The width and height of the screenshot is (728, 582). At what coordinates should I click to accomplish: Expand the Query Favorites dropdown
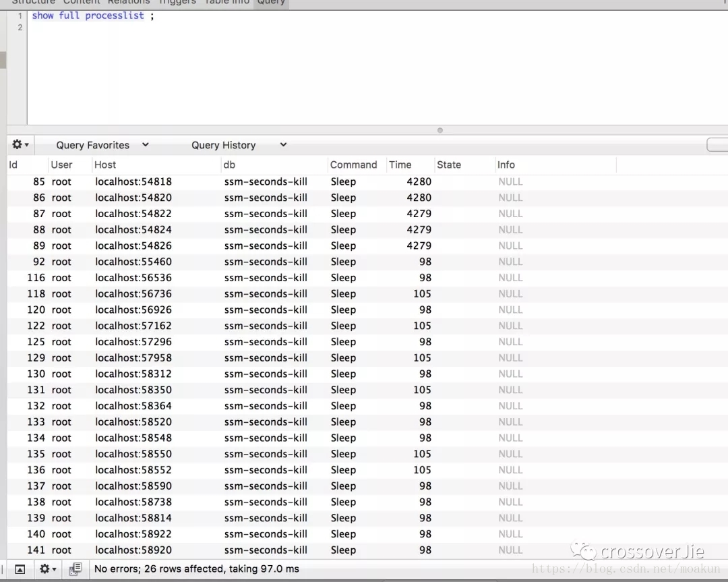[x=102, y=145]
